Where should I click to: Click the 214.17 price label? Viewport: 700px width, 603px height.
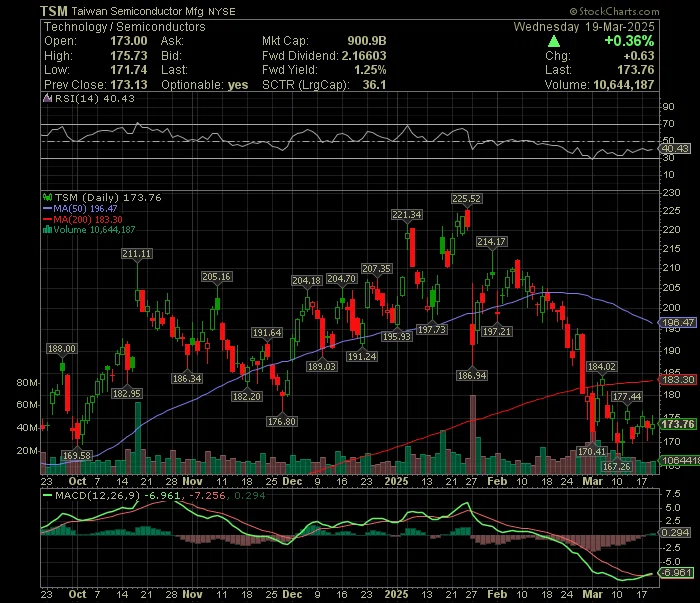coord(492,241)
